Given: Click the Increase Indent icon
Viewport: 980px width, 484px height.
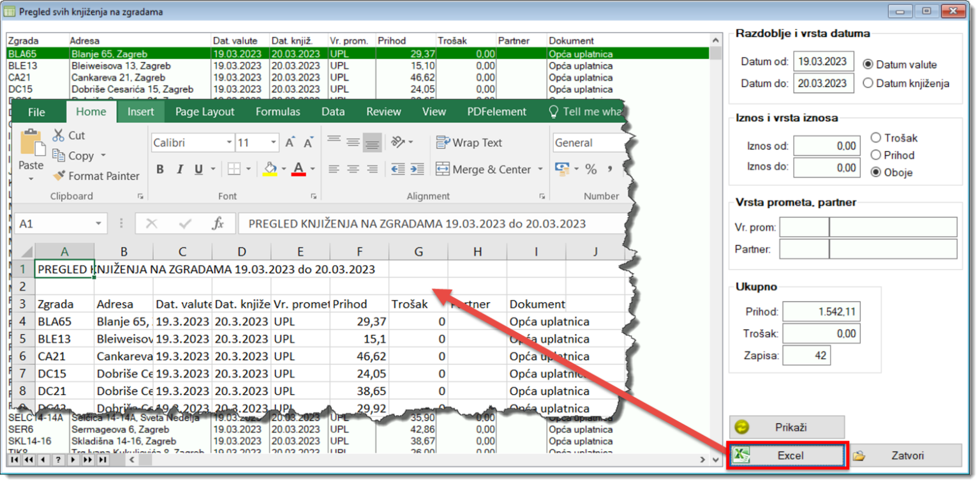Looking at the screenshot, I should [x=417, y=169].
